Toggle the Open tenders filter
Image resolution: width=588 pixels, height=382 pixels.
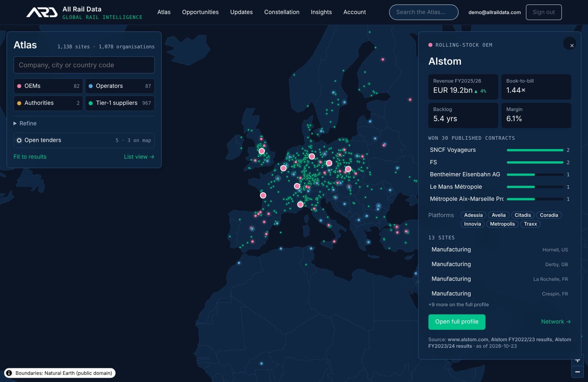84,140
